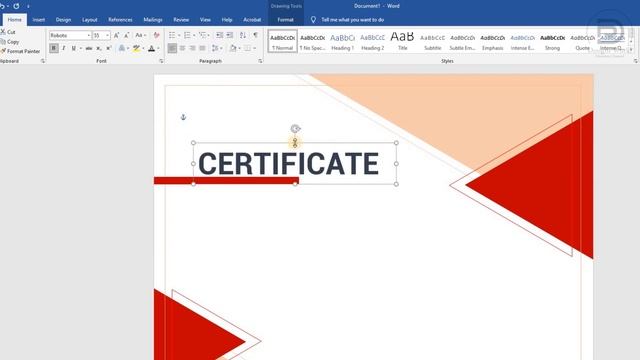Toggle italic formatting
Viewport: 640px width, 360px height.
pos(64,48)
